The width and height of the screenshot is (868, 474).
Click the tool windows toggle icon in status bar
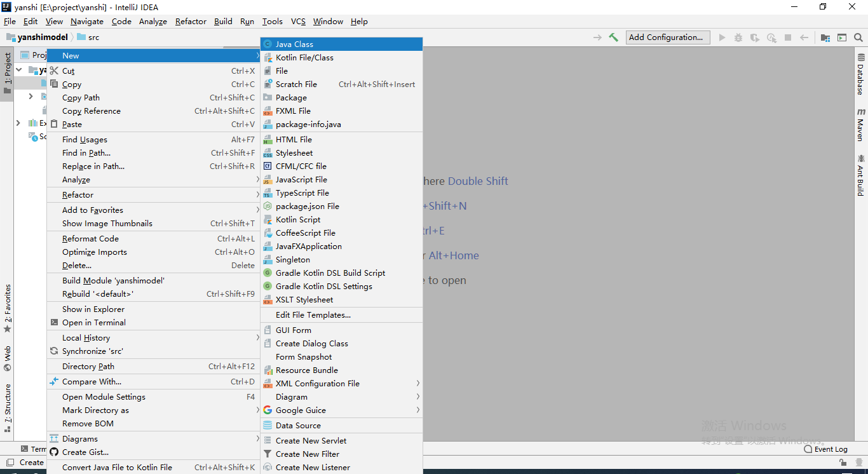[10, 463]
